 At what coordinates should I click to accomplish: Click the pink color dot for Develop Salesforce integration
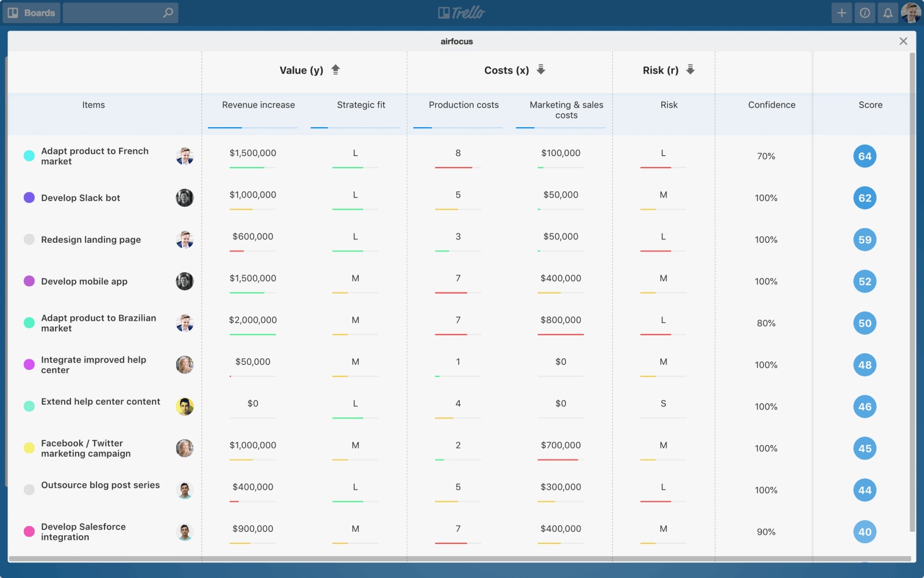coord(29,532)
